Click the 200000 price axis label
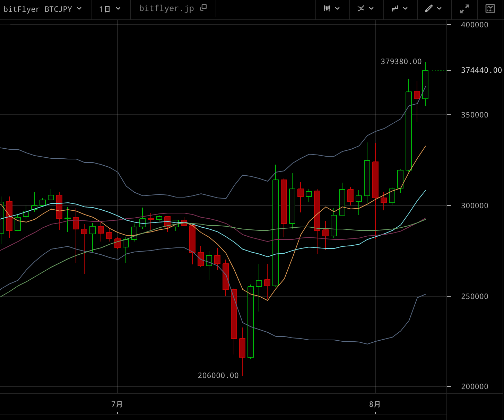The width and height of the screenshot is (504, 420). [475, 387]
